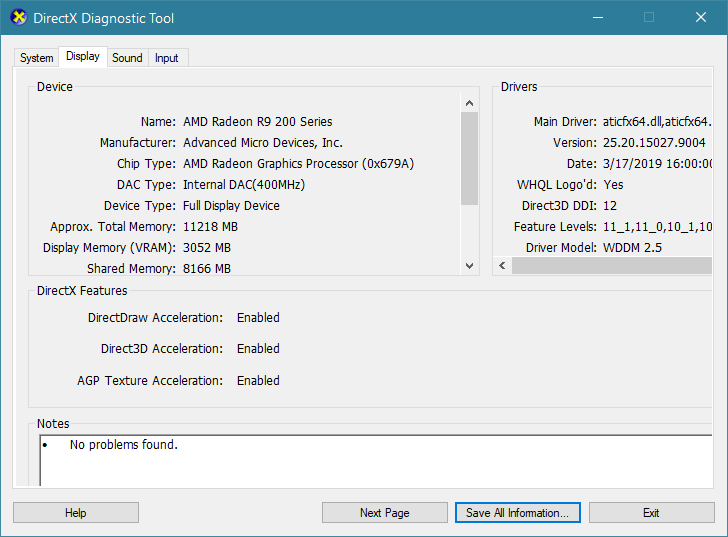Click the 'Approx. Total Memory:' label
728x537 pixels.
pos(113,226)
